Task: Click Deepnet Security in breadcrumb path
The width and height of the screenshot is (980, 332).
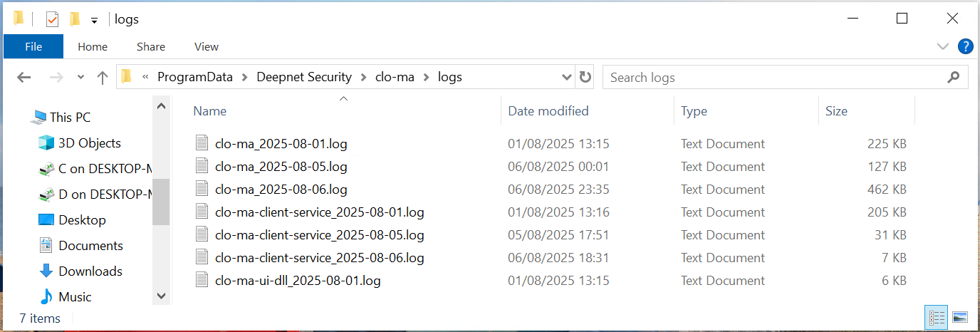Action: point(304,77)
